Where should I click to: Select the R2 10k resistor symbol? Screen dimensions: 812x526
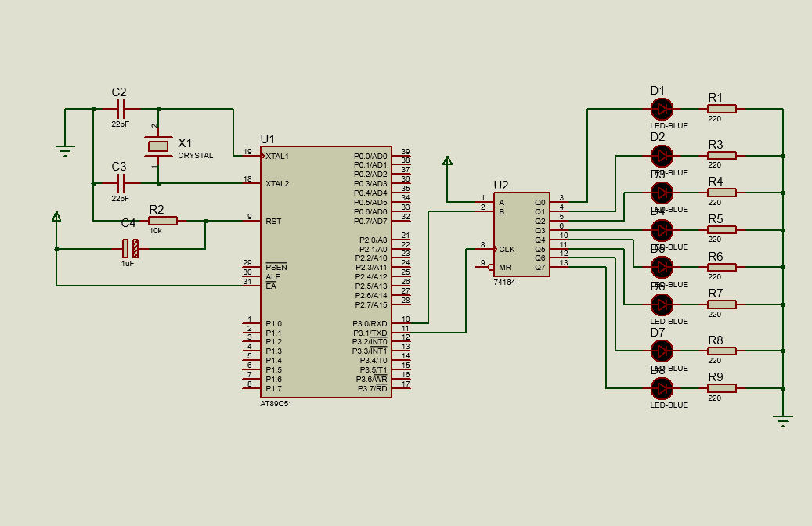(x=163, y=221)
